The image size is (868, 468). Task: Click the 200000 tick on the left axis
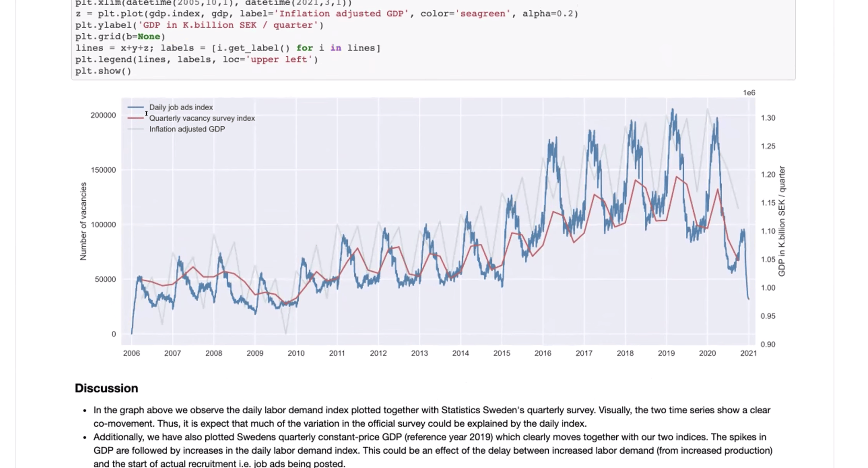tap(103, 115)
